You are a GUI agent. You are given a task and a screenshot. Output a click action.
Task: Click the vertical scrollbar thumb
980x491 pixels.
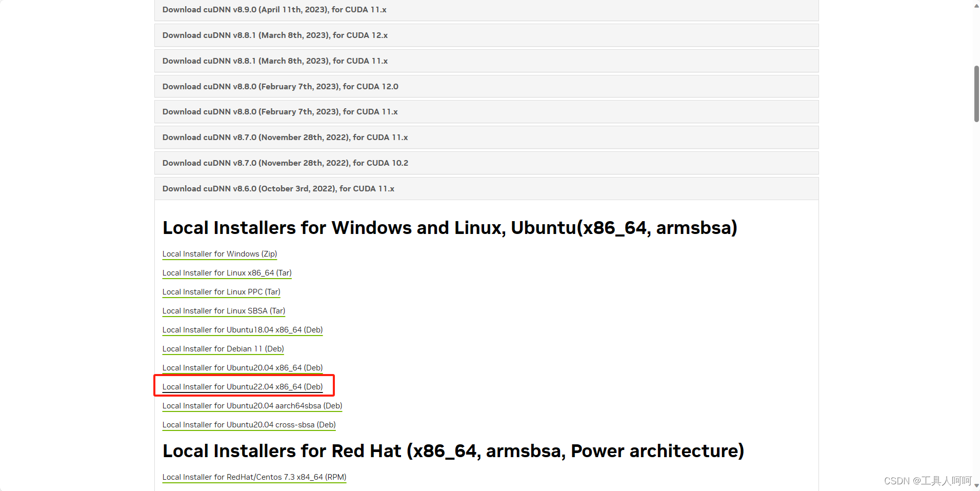(976, 94)
